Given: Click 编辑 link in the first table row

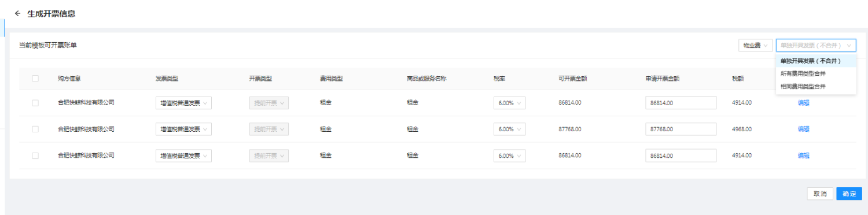Looking at the screenshot, I should (x=803, y=103).
